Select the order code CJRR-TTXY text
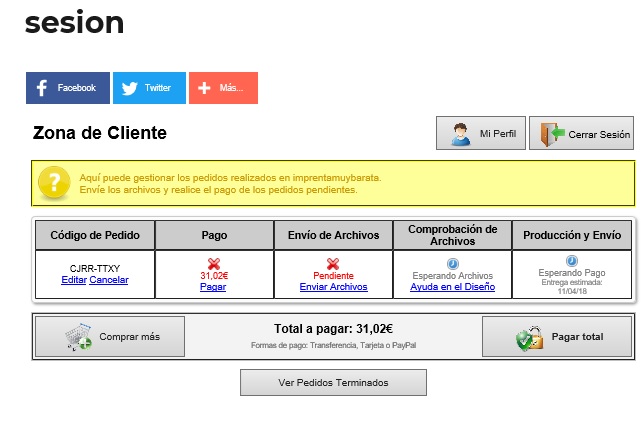The image size is (641, 445). click(95, 268)
